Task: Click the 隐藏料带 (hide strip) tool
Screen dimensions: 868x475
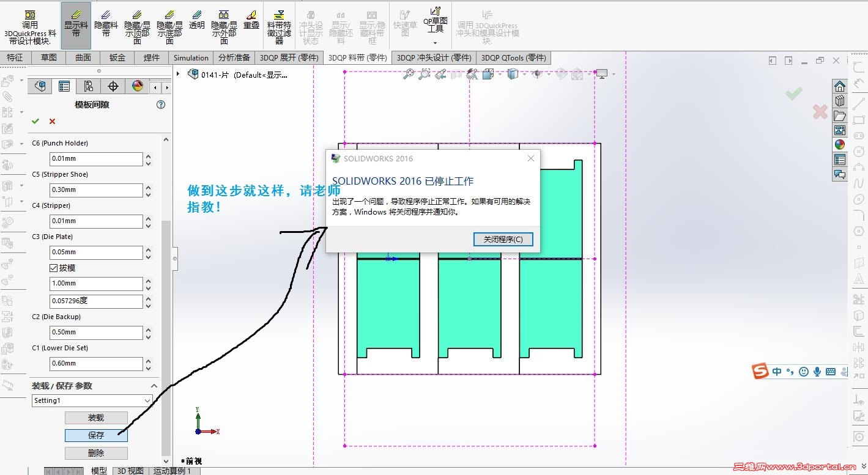Action: [x=106, y=24]
